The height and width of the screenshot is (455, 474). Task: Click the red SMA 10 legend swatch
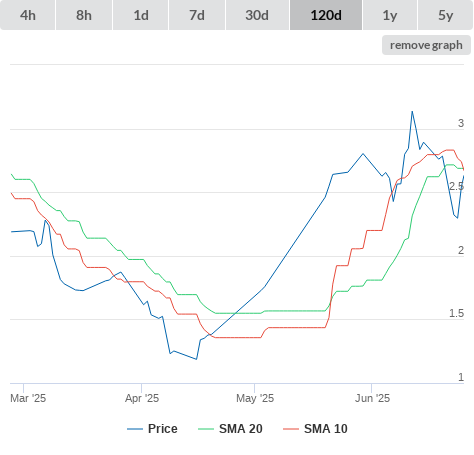(291, 429)
